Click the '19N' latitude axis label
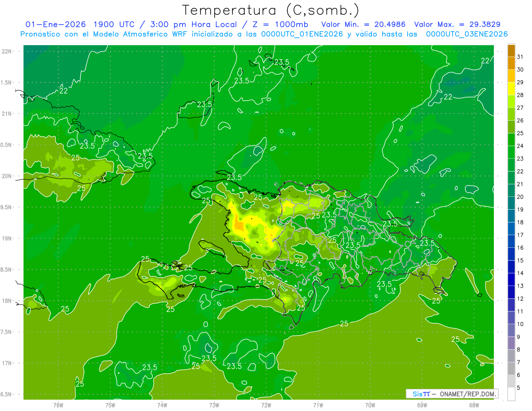 [6, 238]
